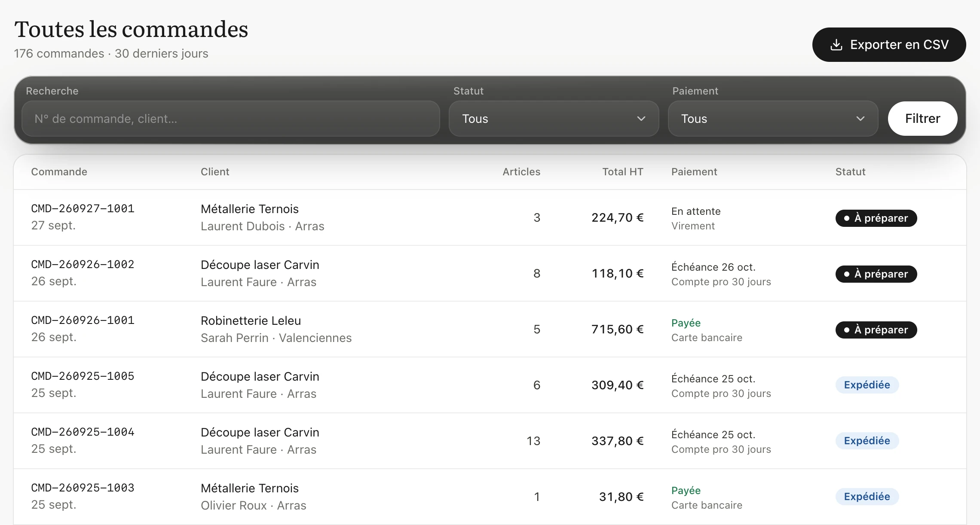Image resolution: width=980 pixels, height=525 pixels.
Task: Click the total 31,80 €
Action: click(x=621, y=497)
